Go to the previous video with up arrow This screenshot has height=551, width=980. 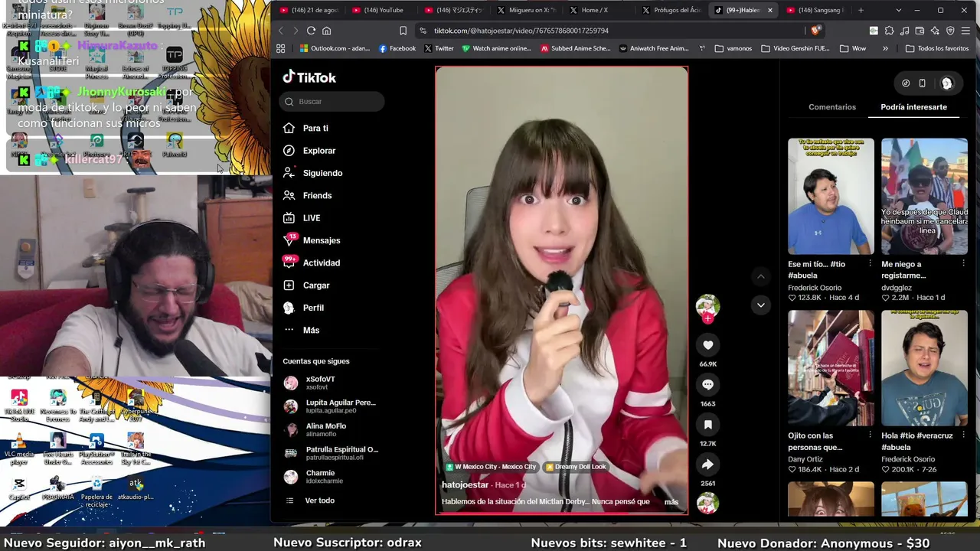(760, 276)
